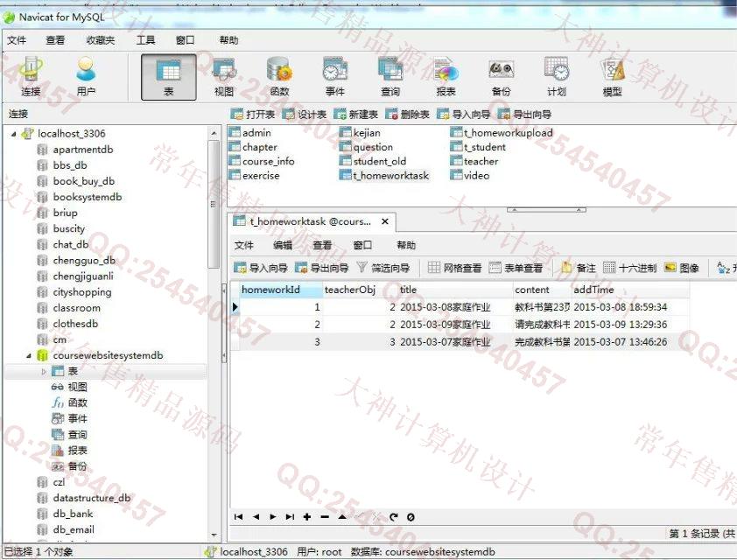Screen dimensions: 737x560
Task: Click the connection tree scroll down arrow
Action: click(x=214, y=535)
